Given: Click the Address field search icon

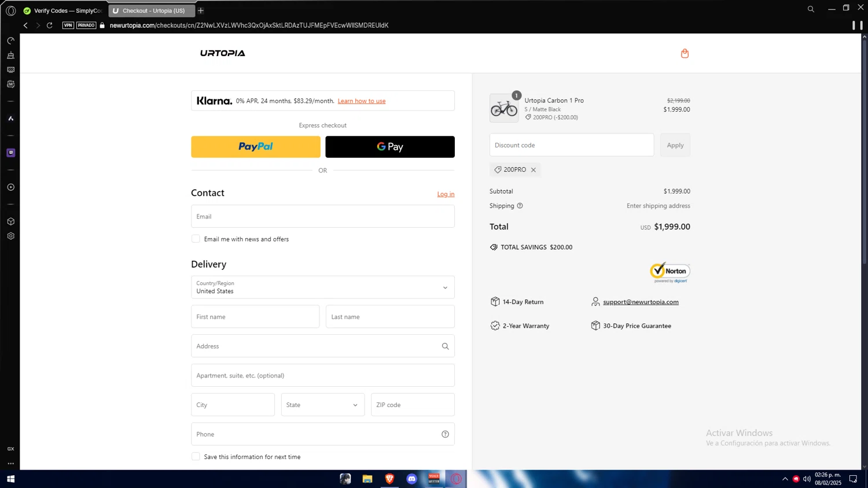Looking at the screenshot, I should (445, 346).
